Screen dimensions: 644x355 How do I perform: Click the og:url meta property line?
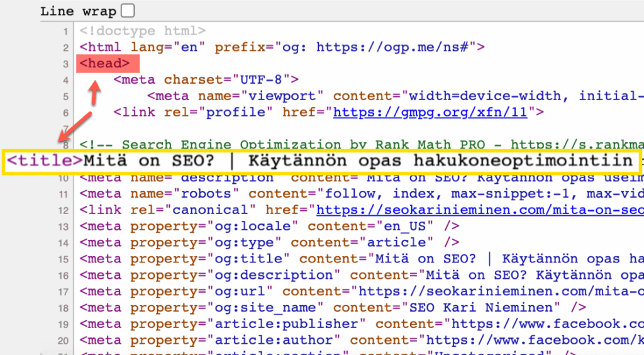coord(362,291)
